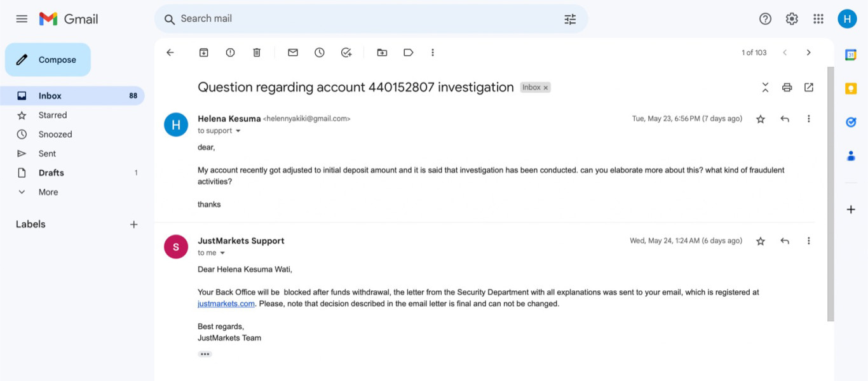Star the JustMarkets Support reply
The image size is (868, 381).
coord(761,241)
